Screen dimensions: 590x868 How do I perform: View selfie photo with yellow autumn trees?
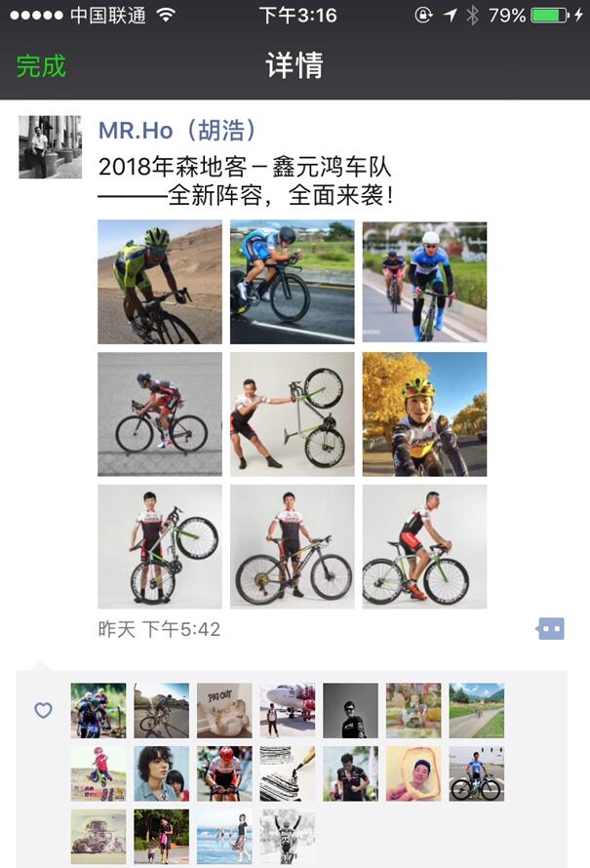(424, 414)
